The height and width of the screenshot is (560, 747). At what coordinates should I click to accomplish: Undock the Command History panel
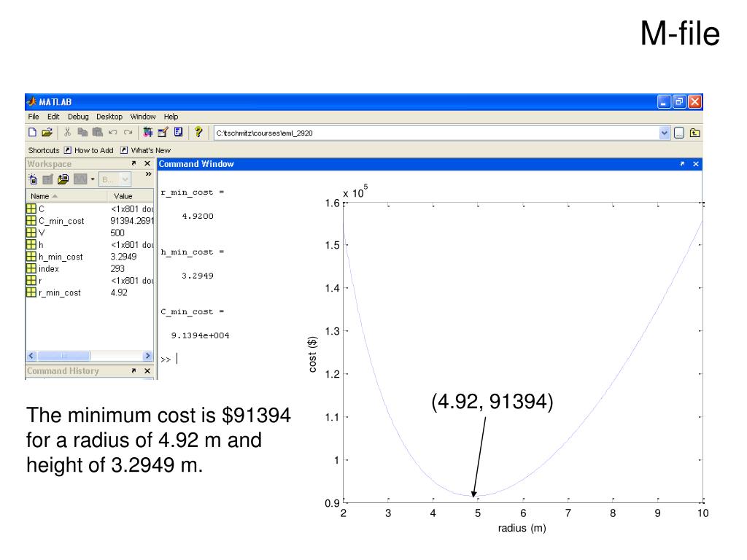pyautogui.click(x=134, y=370)
